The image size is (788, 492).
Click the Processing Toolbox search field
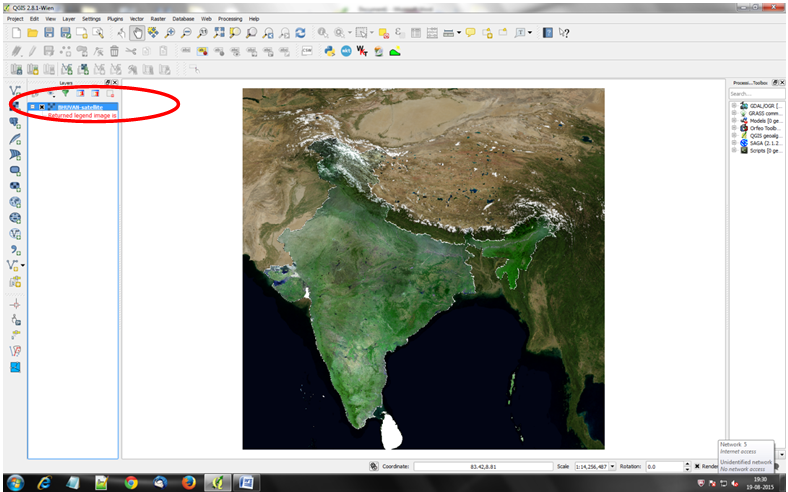(757, 94)
